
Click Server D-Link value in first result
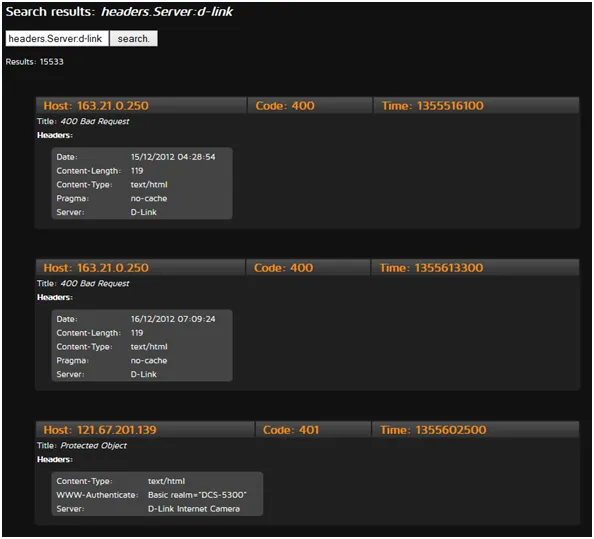tap(144, 212)
